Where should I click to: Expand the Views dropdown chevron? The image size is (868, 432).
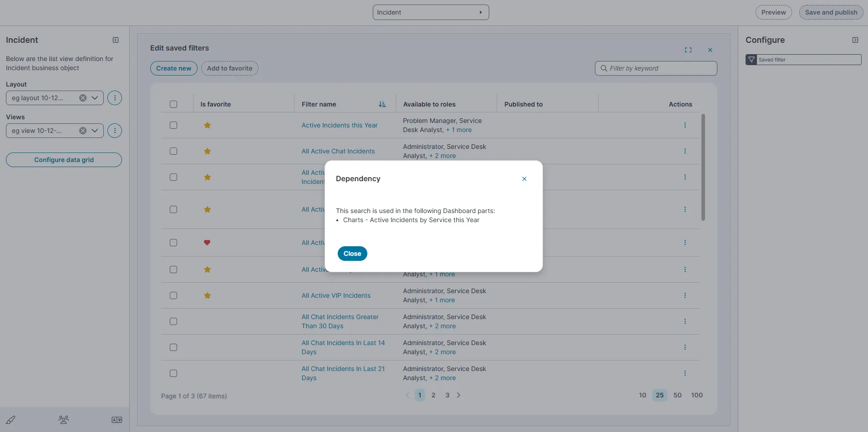pos(95,131)
